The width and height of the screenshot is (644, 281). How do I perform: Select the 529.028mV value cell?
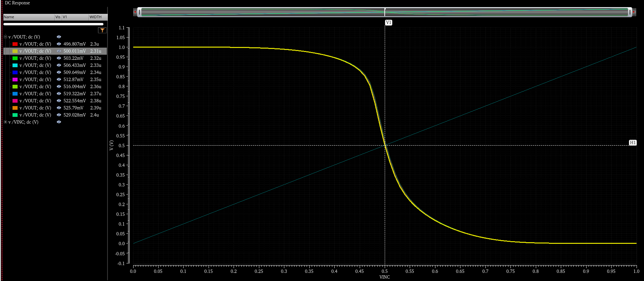click(x=75, y=115)
